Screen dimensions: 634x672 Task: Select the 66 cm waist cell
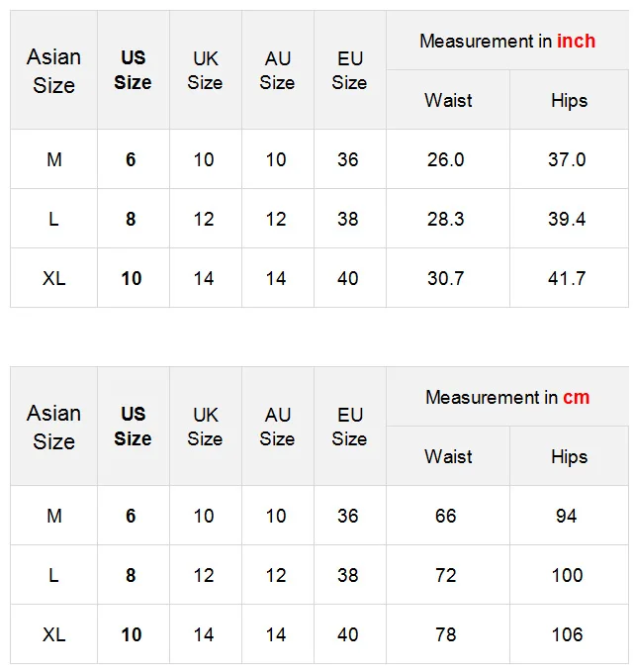tap(446, 516)
